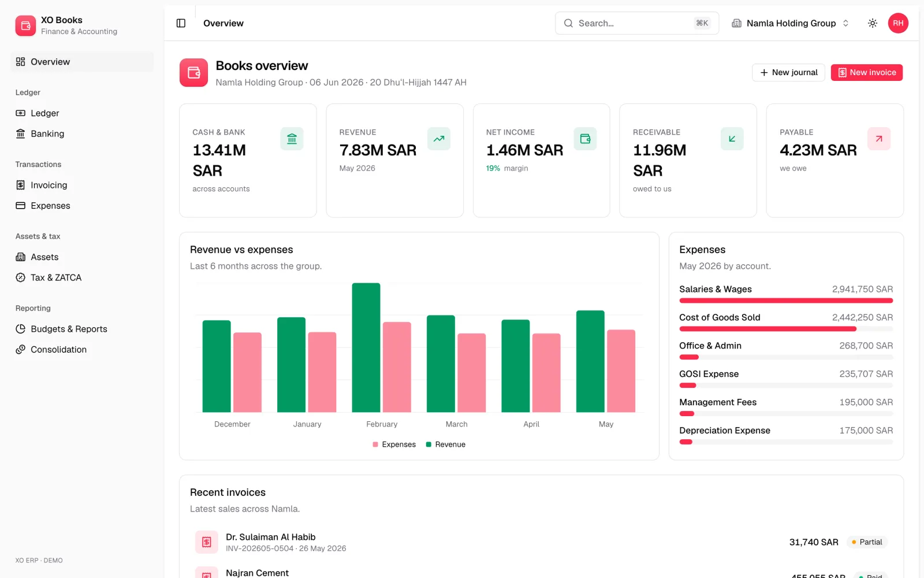924x578 pixels.
Task: Click the XO Books logo icon
Action: tap(25, 25)
